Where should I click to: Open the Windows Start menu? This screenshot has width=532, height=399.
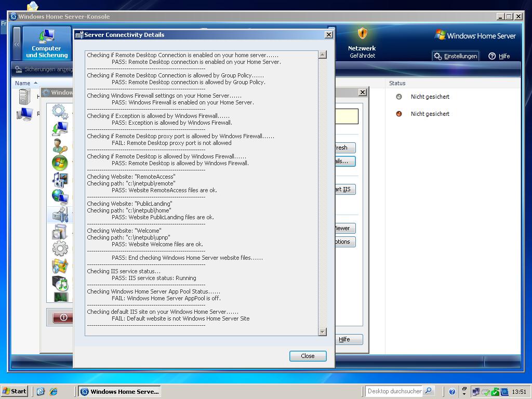point(15,391)
